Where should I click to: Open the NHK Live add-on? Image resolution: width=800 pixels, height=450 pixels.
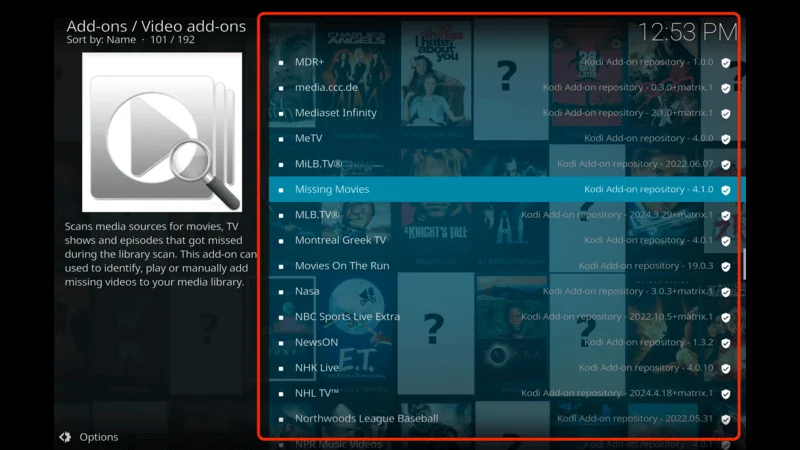coord(507,368)
